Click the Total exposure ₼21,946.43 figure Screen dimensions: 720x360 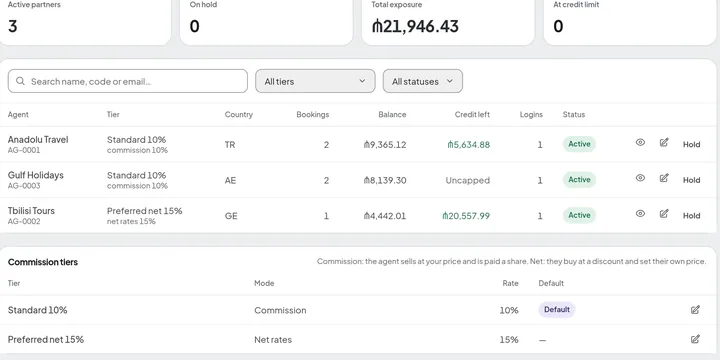click(x=415, y=26)
